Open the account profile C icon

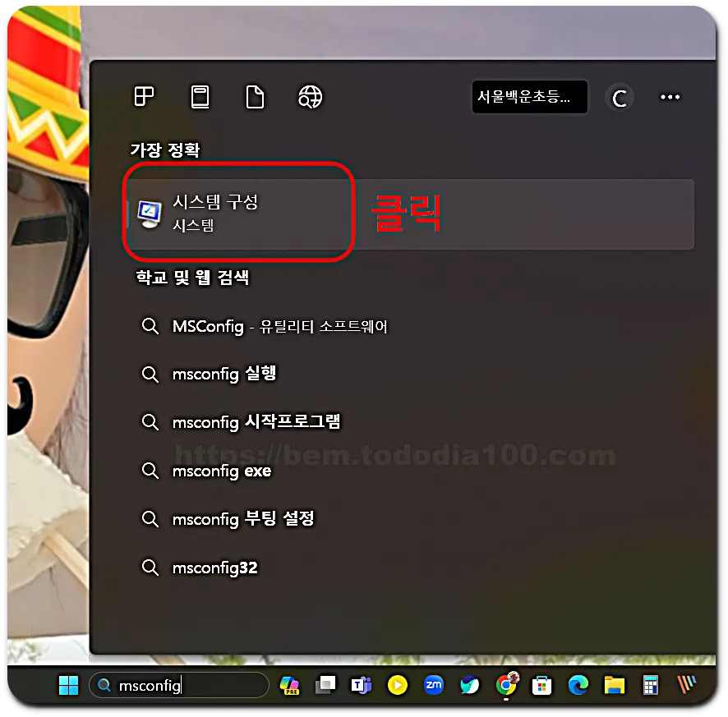pyautogui.click(x=620, y=97)
